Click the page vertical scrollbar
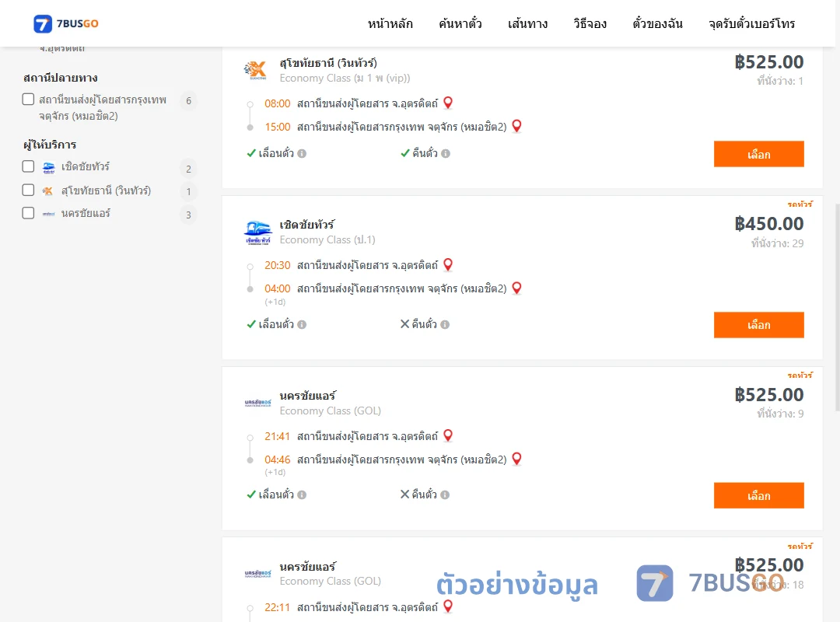This screenshot has height=622, width=840. pos(838,308)
